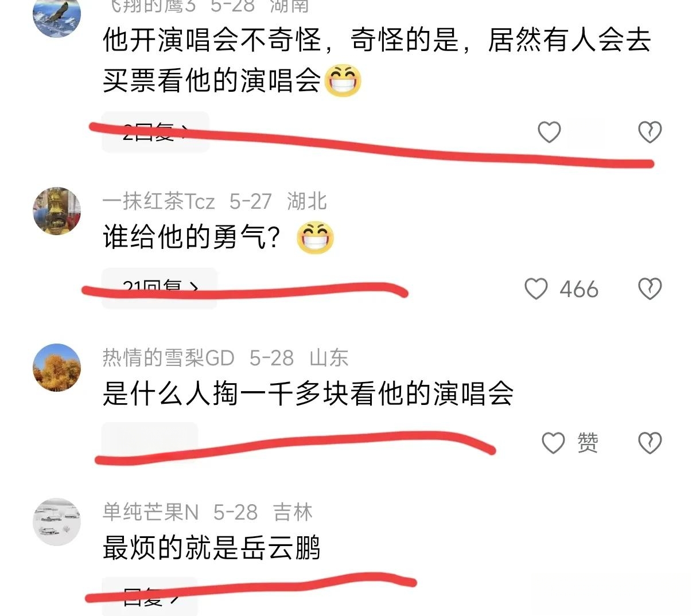
Task: Like the comment about buying concert tickets
Action: pyautogui.click(x=549, y=132)
